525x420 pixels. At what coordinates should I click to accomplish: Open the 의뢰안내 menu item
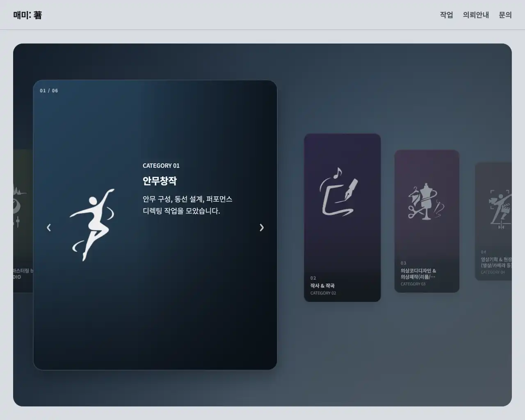coord(476,15)
